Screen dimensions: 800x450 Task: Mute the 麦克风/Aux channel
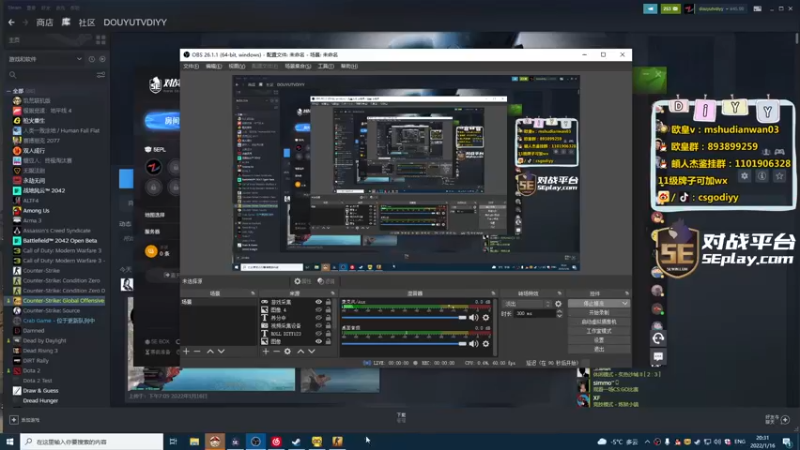coord(474,317)
